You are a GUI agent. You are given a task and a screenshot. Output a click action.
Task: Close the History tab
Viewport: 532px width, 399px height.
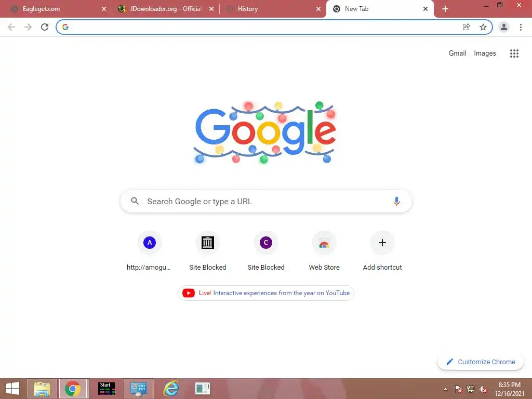[x=318, y=9]
